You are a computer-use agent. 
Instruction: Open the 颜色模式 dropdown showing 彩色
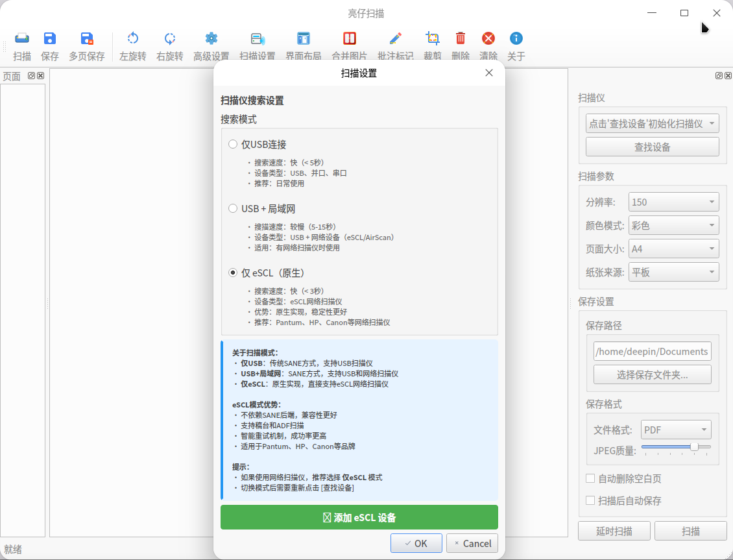[x=673, y=225]
